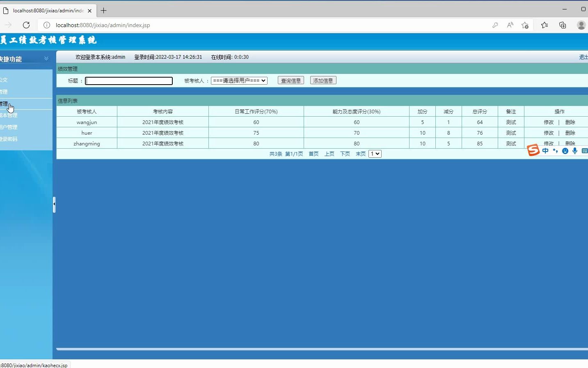The width and height of the screenshot is (588, 368).
Task: Open the Sogou input method menu via S logo
Action: click(533, 150)
